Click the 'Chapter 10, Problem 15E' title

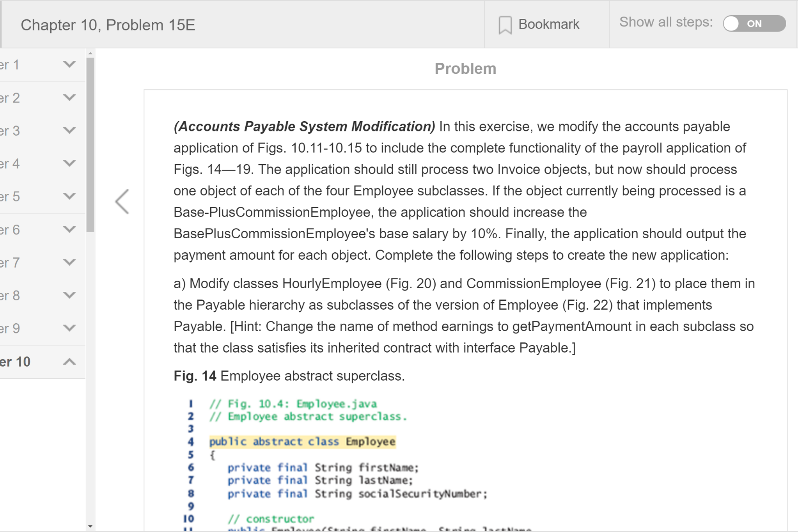coord(108,25)
